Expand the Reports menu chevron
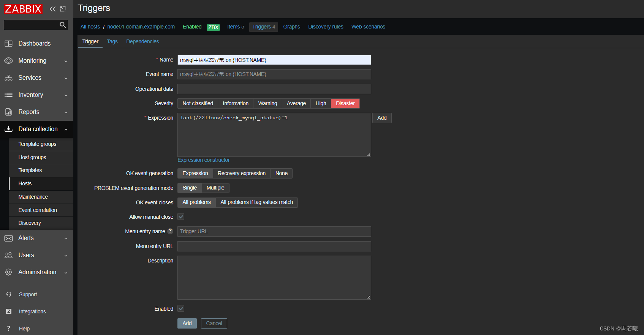This screenshot has height=335, width=644. pyautogui.click(x=66, y=112)
